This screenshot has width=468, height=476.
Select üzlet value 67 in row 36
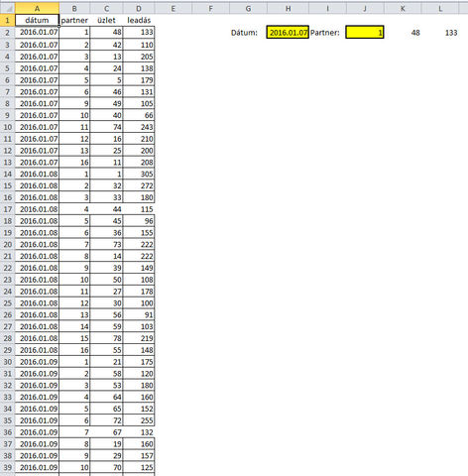[106, 432]
